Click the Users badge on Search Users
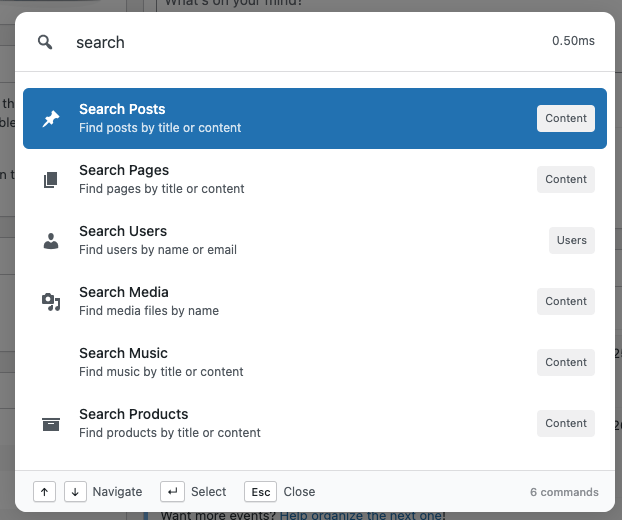The image size is (622, 520). 572,241
